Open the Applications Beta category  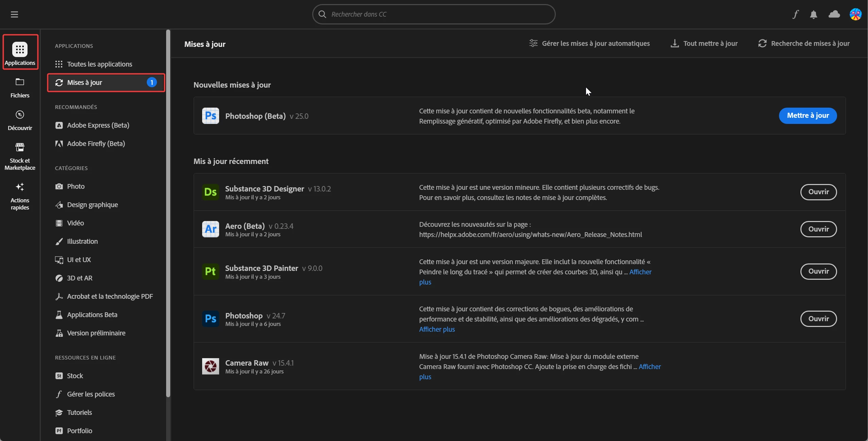click(x=92, y=315)
